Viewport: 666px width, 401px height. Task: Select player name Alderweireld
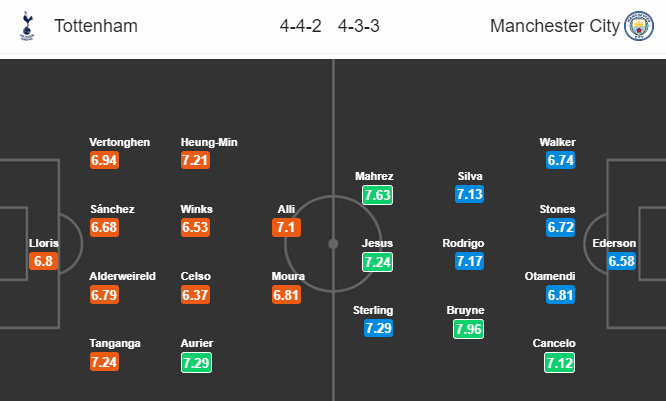(122, 276)
